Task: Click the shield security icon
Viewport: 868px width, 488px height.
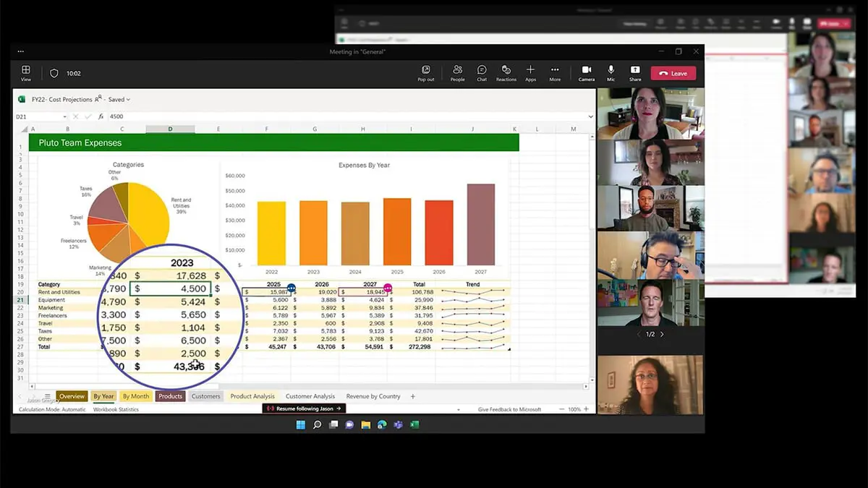Action: coord(54,73)
